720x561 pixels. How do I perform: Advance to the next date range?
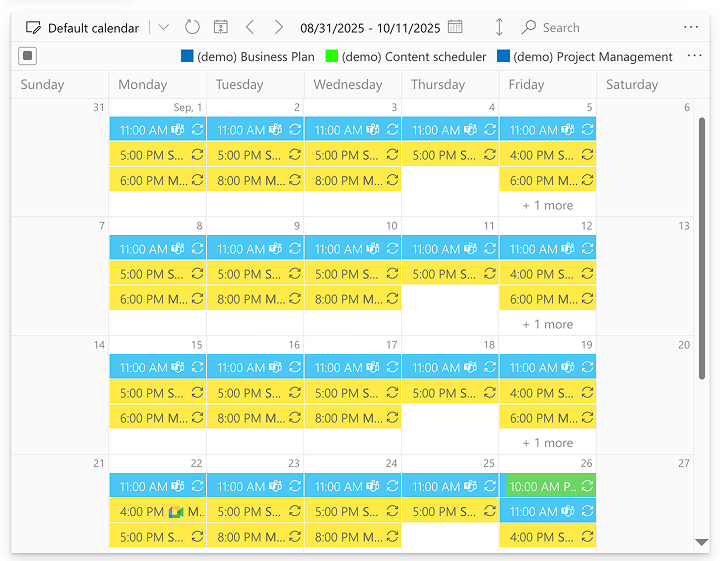tap(279, 28)
